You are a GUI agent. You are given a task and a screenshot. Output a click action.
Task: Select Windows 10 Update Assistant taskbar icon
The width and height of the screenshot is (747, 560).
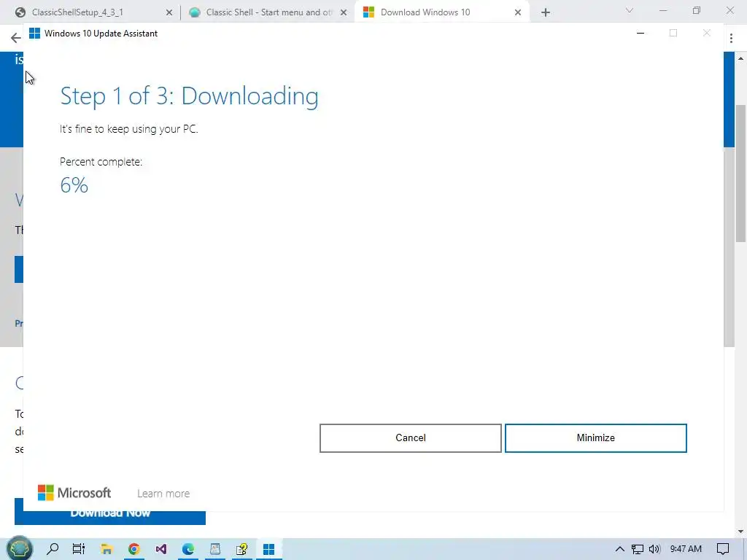268,549
